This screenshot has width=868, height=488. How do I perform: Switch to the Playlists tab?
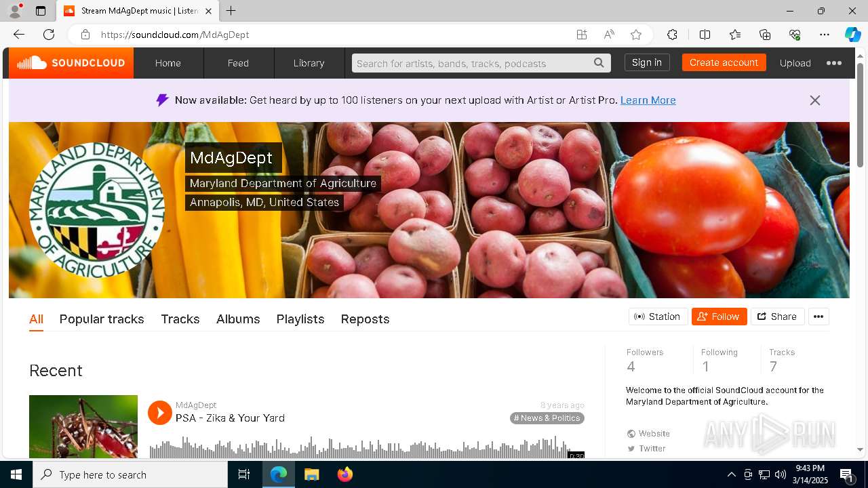(x=300, y=319)
